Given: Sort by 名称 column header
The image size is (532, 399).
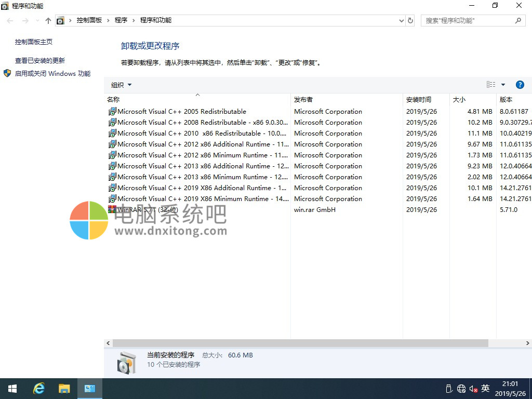Looking at the screenshot, I should point(197,99).
